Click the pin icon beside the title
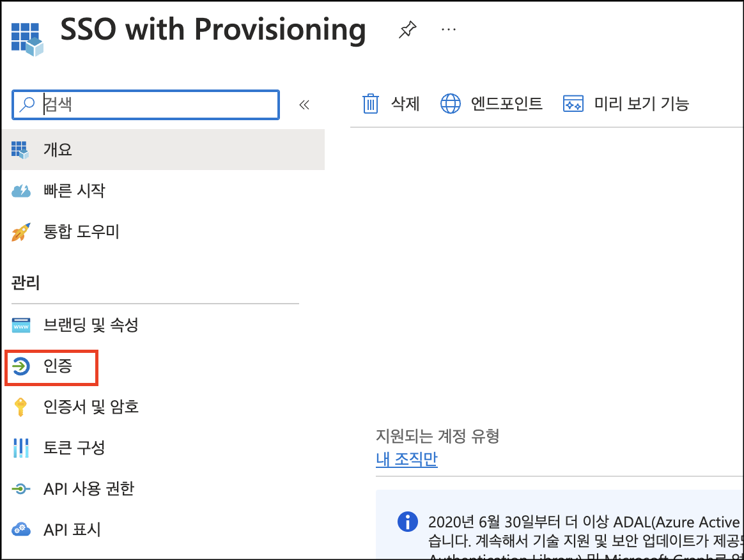This screenshot has height=560, width=744. [x=407, y=30]
